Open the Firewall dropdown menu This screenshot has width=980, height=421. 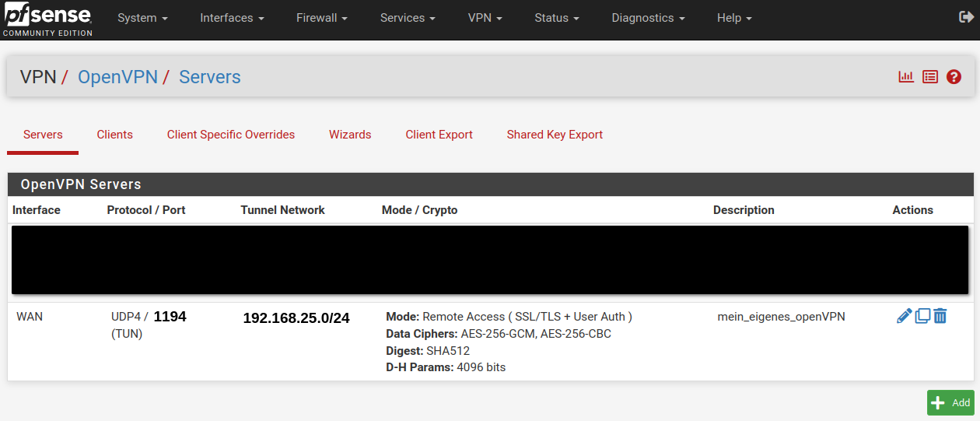pyautogui.click(x=322, y=18)
